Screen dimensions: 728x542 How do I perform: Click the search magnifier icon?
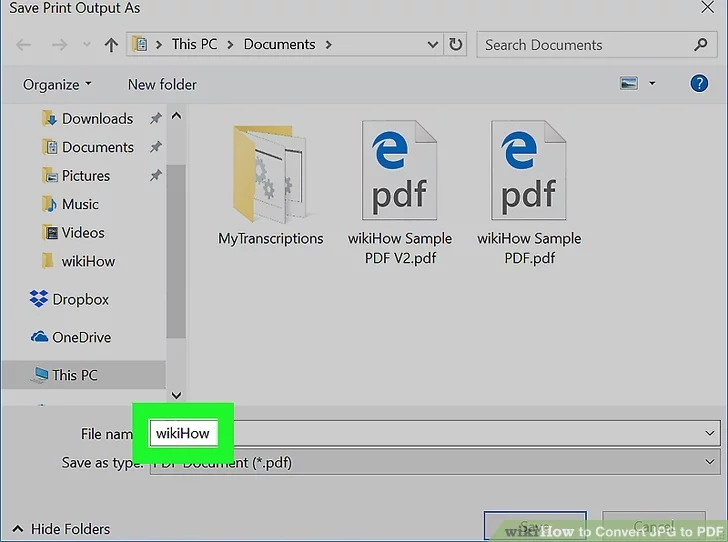click(x=700, y=45)
